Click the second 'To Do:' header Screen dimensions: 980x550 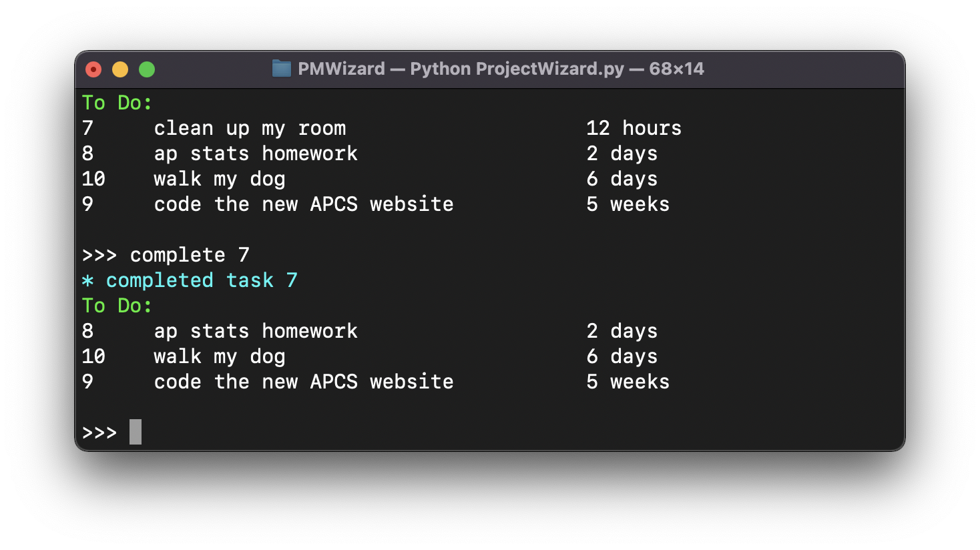pos(116,306)
